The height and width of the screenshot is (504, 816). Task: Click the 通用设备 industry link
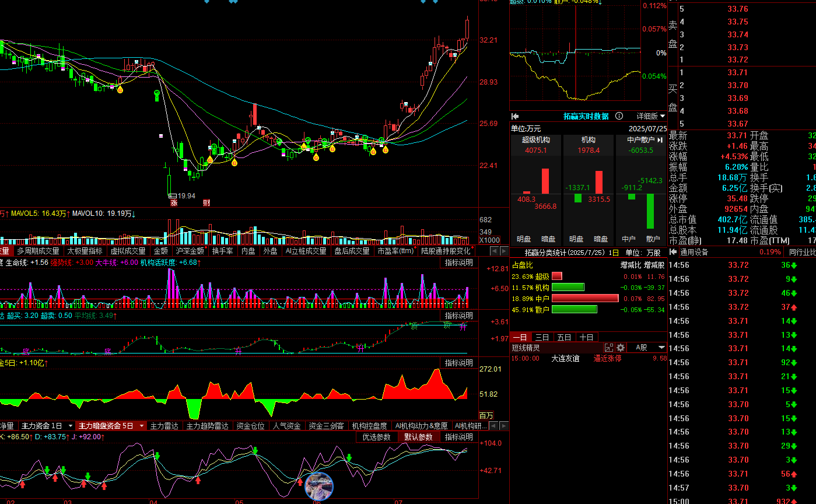coord(694,252)
